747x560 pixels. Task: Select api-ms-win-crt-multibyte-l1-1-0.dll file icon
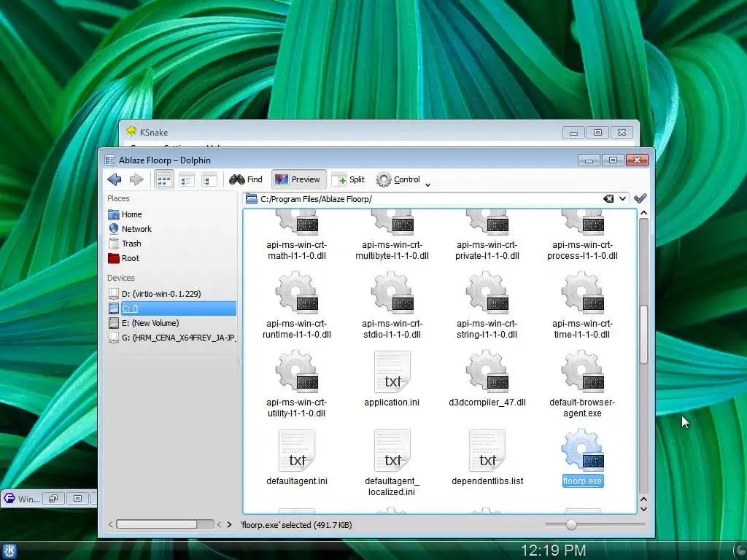[x=392, y=223]
